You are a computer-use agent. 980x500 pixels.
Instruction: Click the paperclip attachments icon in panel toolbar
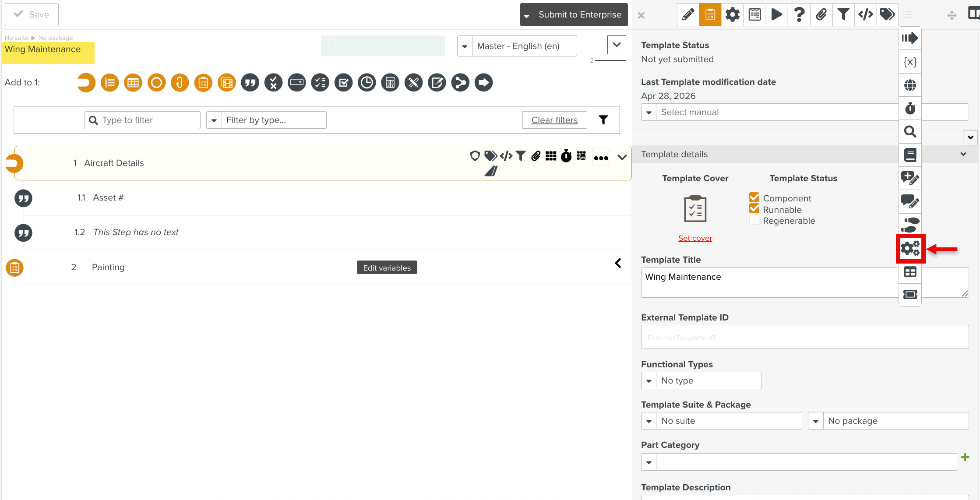click(821, 14)
